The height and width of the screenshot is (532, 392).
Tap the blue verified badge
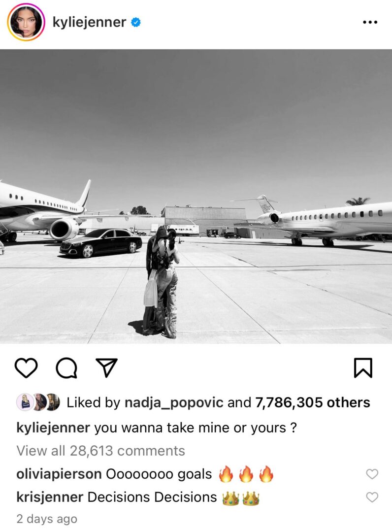click(136, 22)
